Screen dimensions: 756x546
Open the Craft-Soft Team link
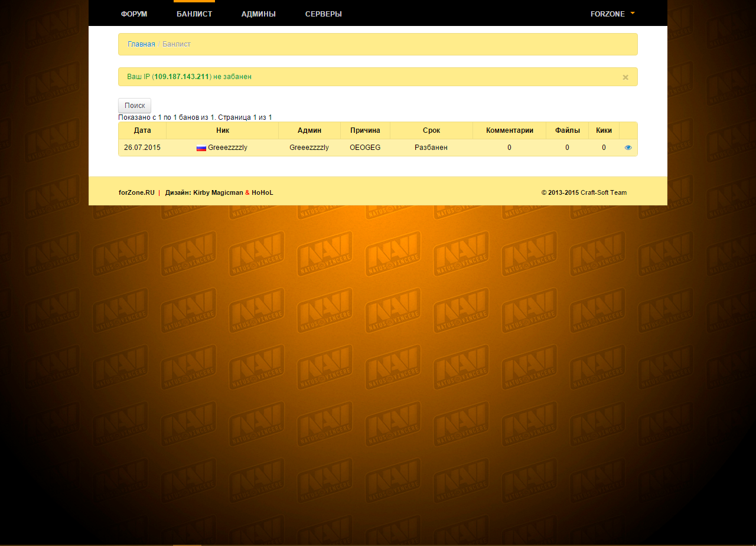[604, 192]
